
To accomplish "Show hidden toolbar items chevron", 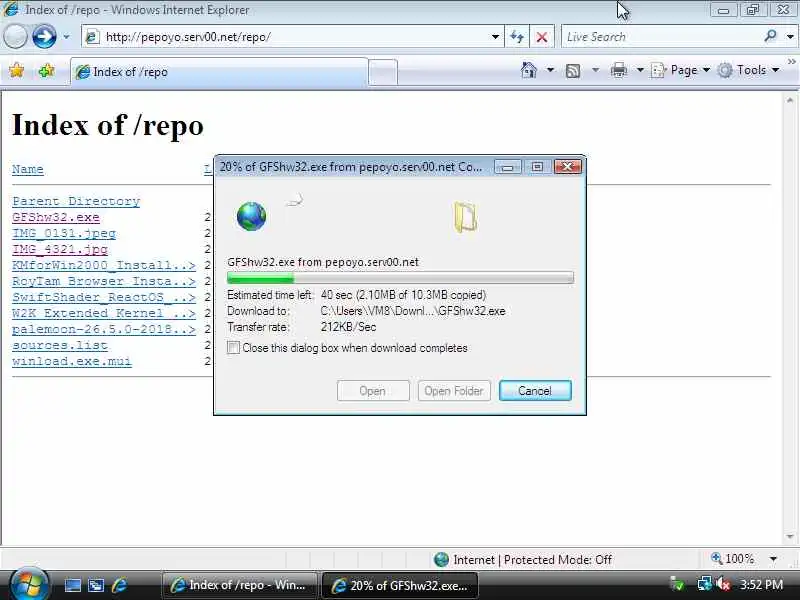I will (x=791, y=62).
